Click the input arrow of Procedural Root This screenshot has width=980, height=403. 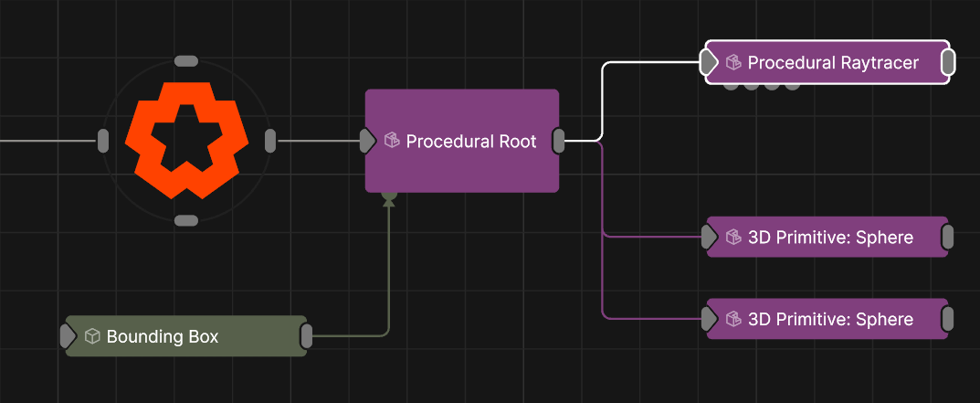(x=367, y=141)
